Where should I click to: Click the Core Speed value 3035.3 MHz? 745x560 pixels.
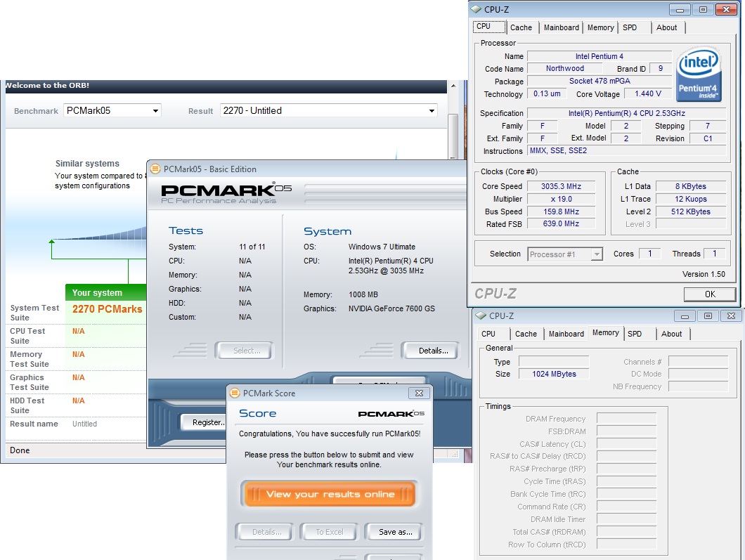point(561,186)
